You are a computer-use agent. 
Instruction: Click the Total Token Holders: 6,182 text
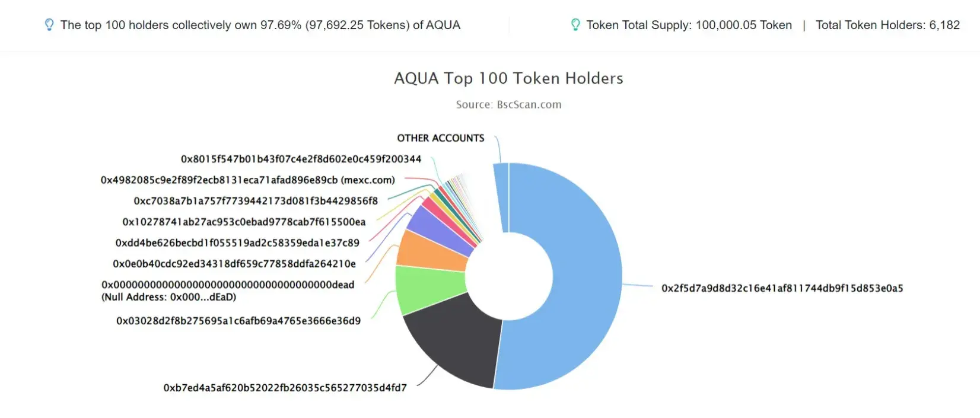coord(887,25)
